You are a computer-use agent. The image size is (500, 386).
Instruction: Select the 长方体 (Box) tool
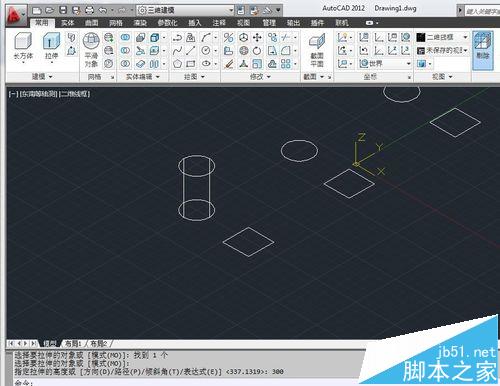click(23, 47)
